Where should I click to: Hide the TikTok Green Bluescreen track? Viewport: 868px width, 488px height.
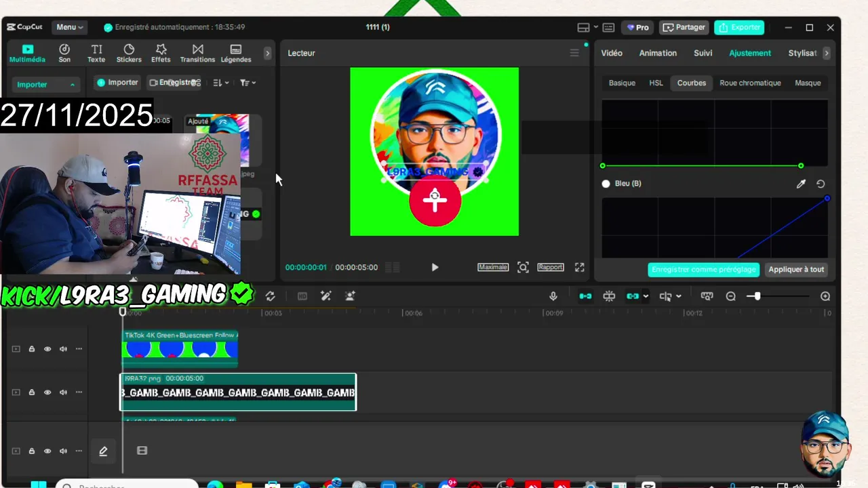pyautogui.click(x=47, y=349)
